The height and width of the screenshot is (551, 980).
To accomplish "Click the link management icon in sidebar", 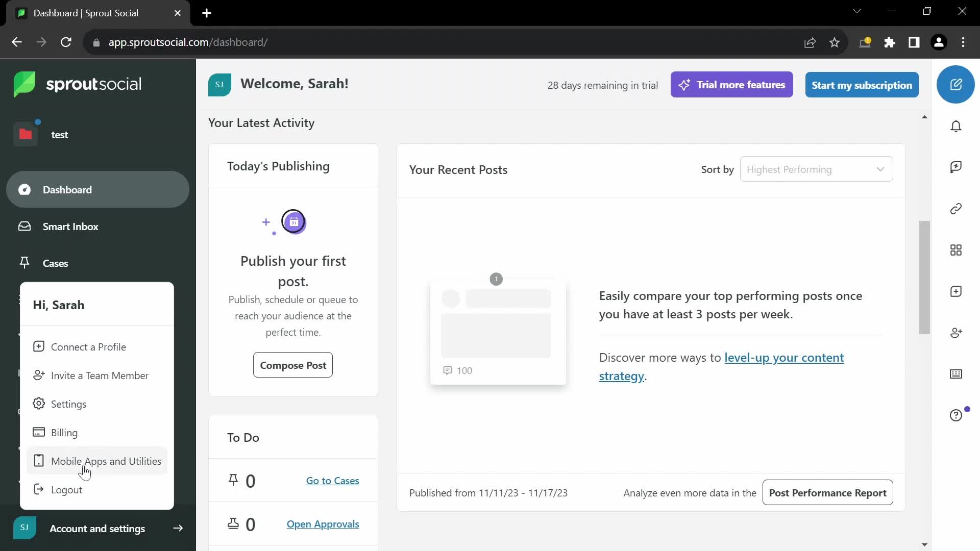I will 958,209.
